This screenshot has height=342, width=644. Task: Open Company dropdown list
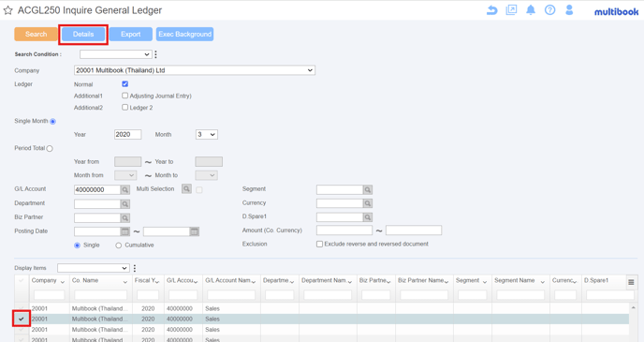click(x=195, y=70)
